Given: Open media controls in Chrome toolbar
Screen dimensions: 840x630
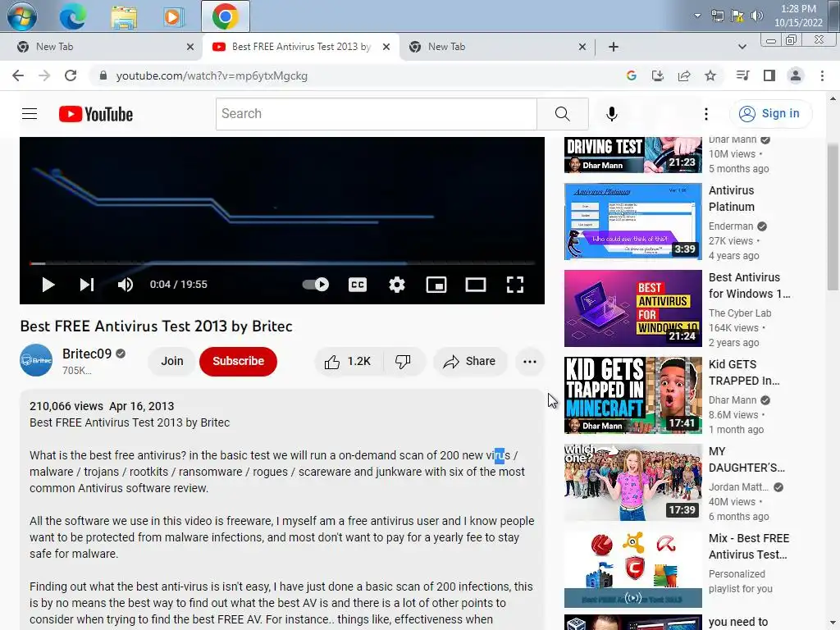Looking at the screenshot, I should coord(742,75).
